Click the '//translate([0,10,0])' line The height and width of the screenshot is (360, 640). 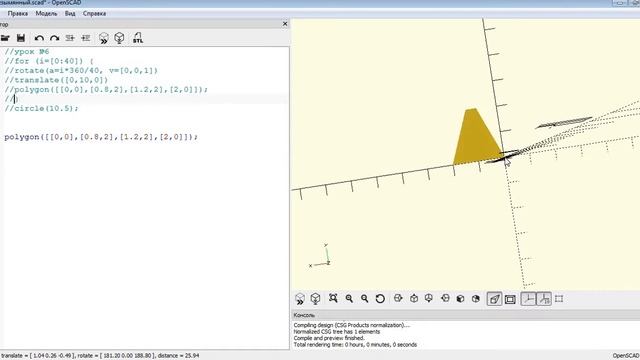pos(56,80)
